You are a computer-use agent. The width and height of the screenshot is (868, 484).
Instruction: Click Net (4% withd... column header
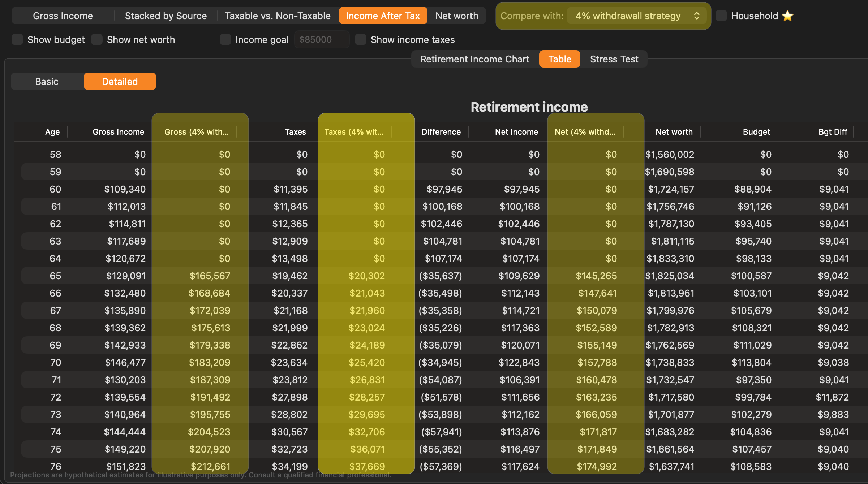click(x=585, y=132)
